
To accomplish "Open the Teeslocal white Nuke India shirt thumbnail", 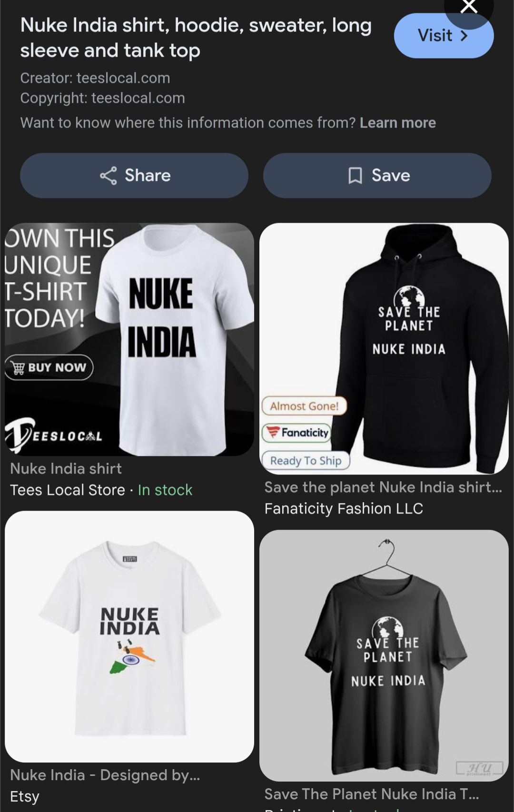I will click(129, 339).
